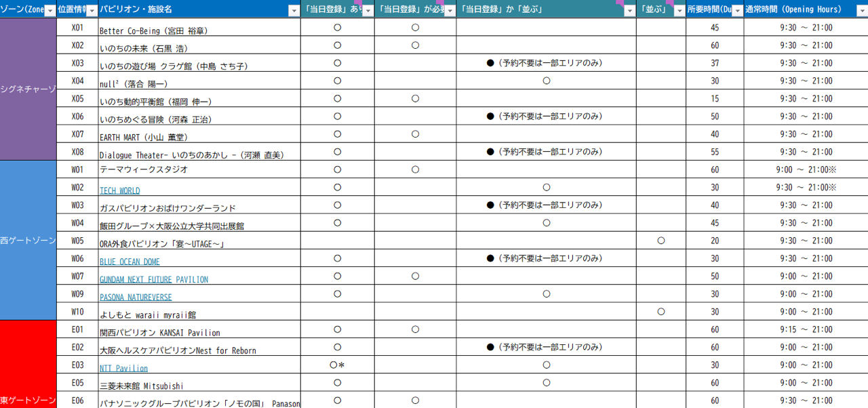This screenshot has height=408, width=868.
Task: Open the ゾーン(Zone) column filter dropdown
Action: (50, 11)
